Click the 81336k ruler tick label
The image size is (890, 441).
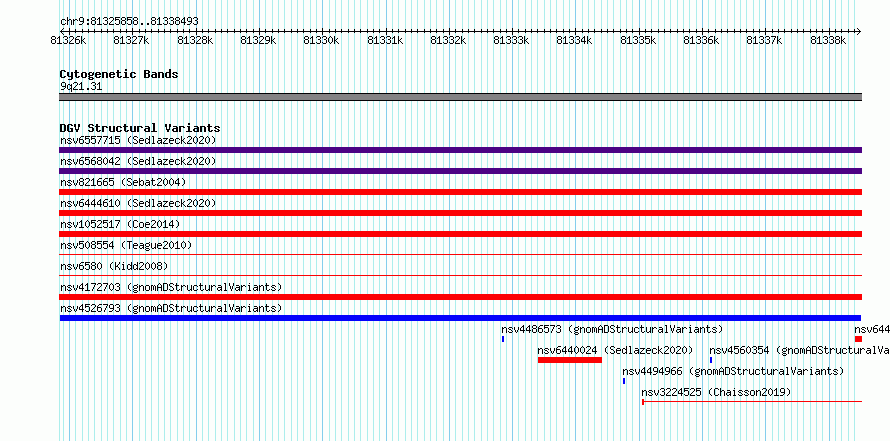pyautogui.click(x=702, y=40)
